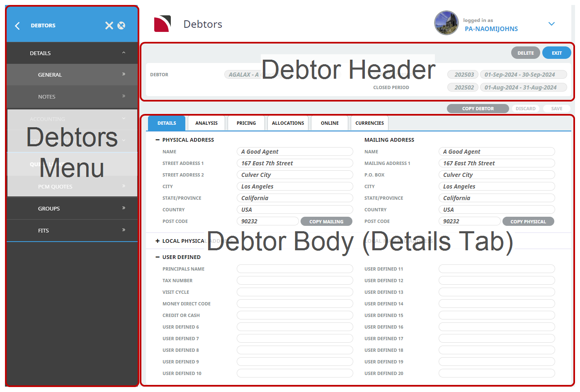Click the physical STATE/PROVINCE field

295,198
